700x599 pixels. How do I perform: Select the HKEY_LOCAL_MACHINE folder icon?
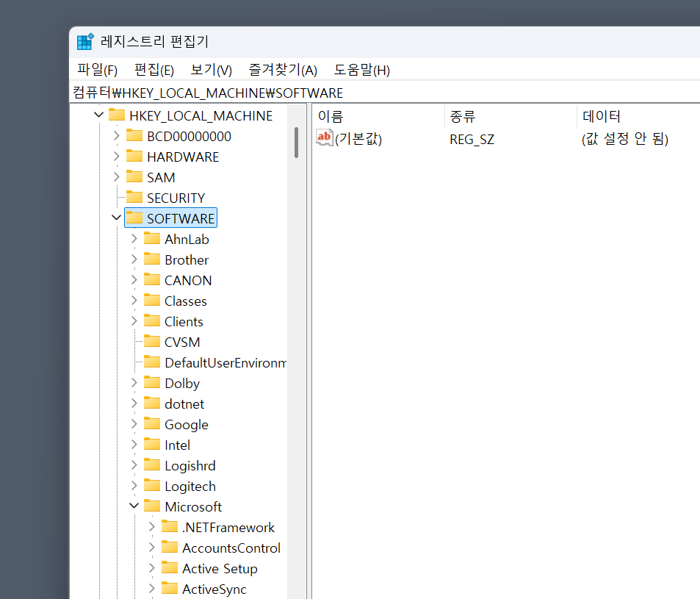coord(117,115)
